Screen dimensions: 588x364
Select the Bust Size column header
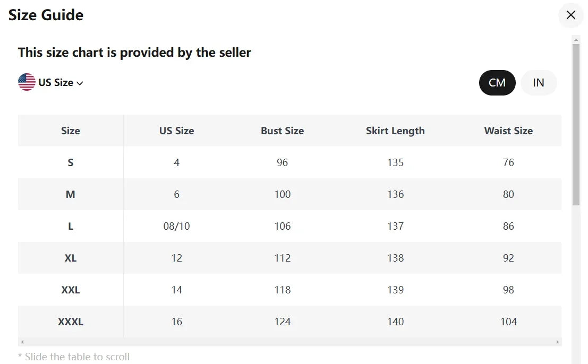click(x=282, y=131)
